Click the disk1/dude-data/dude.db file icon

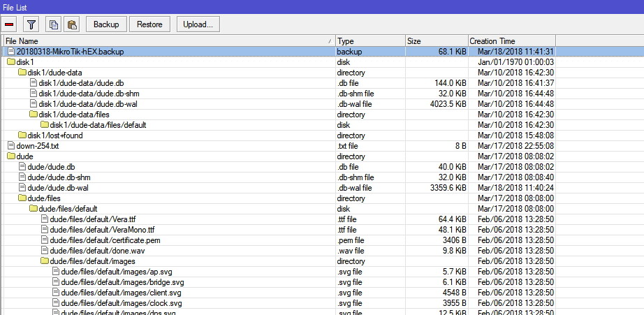(x=34, y=82)
